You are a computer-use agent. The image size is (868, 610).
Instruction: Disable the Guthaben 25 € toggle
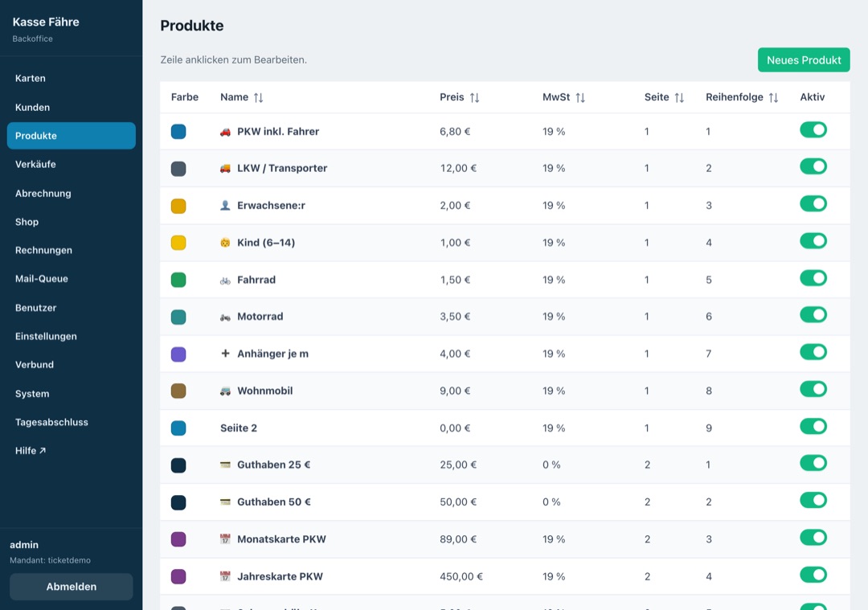click(813, 463)
